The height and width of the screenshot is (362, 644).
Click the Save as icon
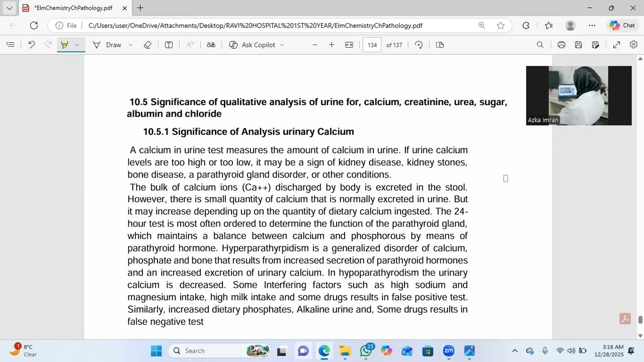pos(596,45)
